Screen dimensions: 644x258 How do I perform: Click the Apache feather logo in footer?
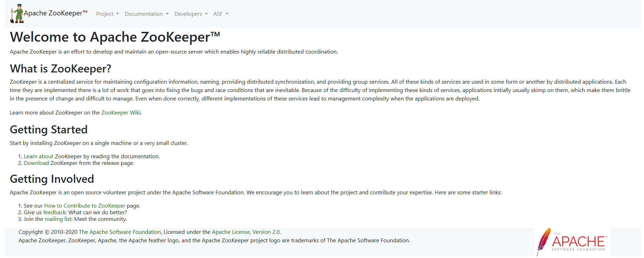point(572,242)
